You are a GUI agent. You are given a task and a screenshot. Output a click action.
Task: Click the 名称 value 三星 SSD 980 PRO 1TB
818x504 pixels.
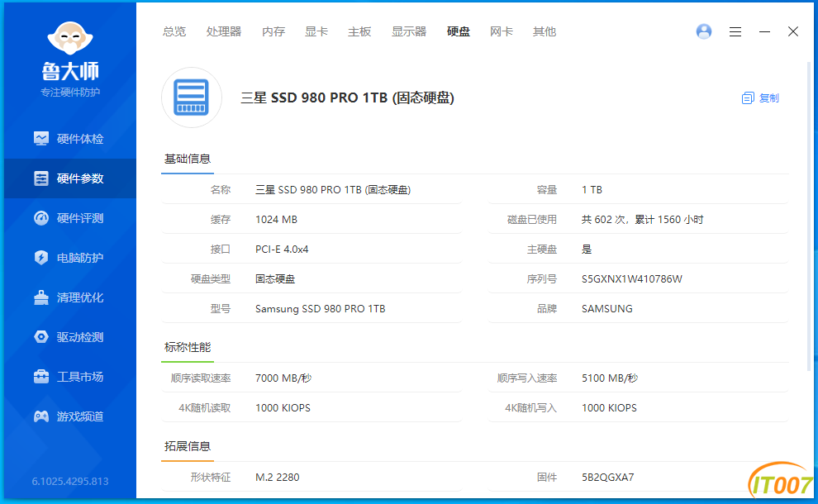(x=333, y=190)
